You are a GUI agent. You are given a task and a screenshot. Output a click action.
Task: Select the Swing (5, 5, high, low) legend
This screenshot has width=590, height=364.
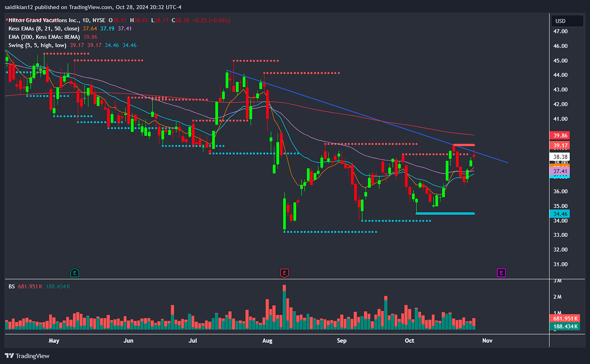point(37,45)
